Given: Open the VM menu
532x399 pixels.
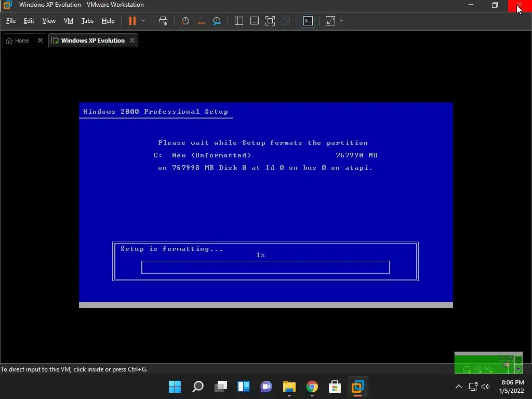Looking at the screenshot, I should pyautogui.click(x=69, y=21).
